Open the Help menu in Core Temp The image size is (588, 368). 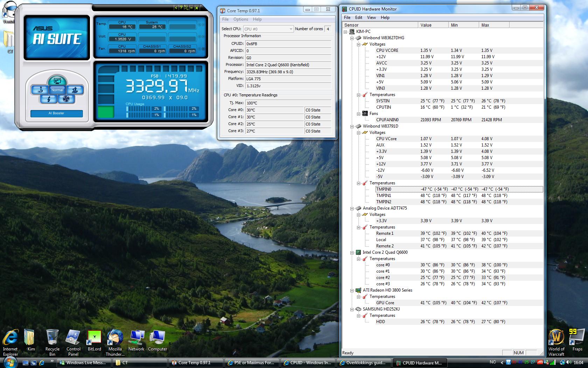coord(257,19)
